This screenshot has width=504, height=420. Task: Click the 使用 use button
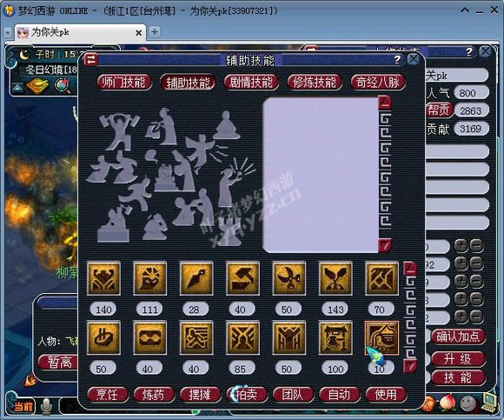[x=386, y=394]
